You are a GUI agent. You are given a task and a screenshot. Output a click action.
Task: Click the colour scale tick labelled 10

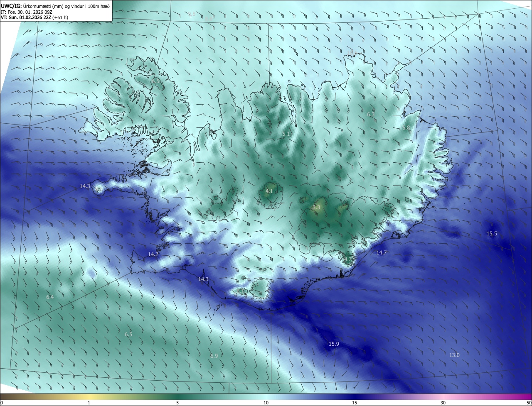[266, 403]
